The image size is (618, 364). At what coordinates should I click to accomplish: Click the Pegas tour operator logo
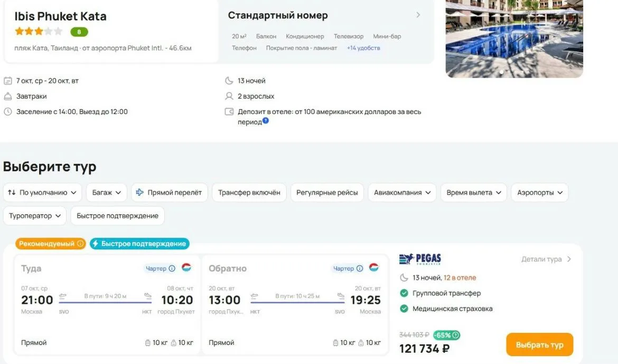tap(420, 259)
